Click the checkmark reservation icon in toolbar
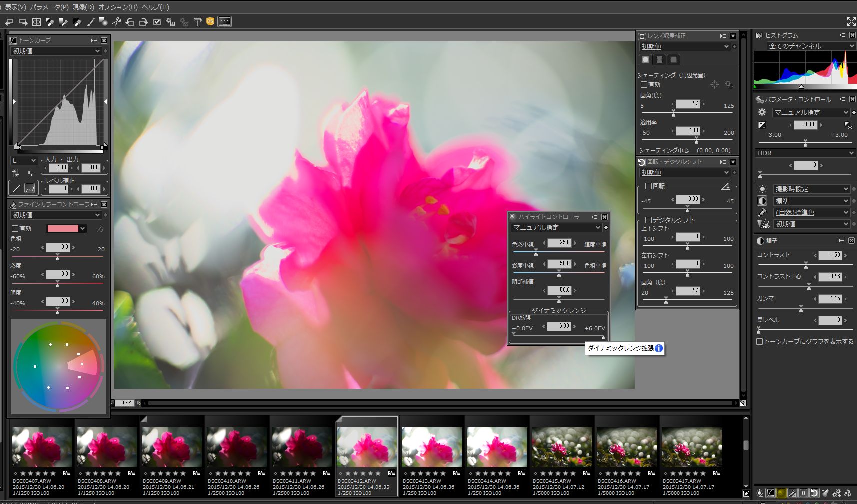Image resolution: width=857 pixels, height=504 pixels. pos(157,22)
